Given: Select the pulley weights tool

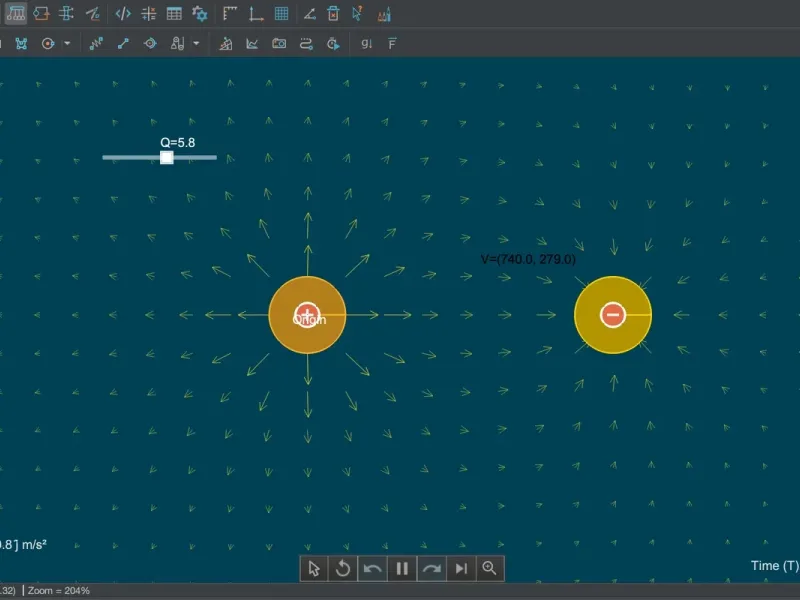Looking at the screenshot, I should click(177, 43).
